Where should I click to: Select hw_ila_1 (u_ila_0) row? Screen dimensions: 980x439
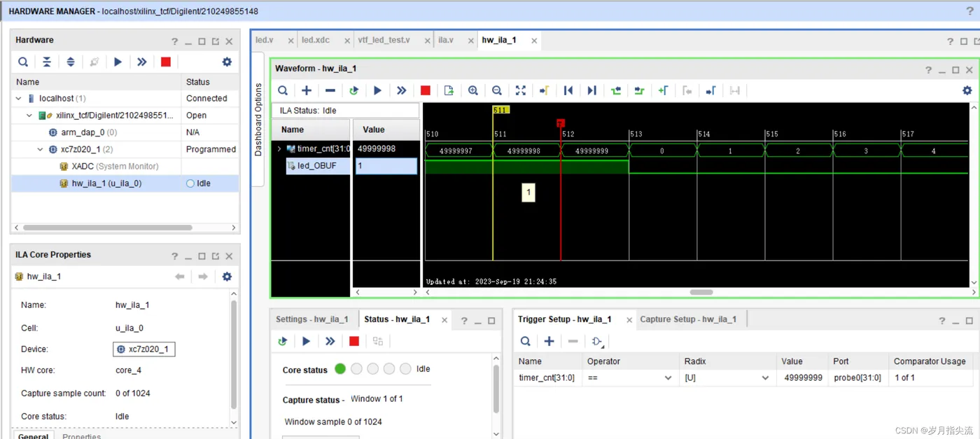[125, 183]
